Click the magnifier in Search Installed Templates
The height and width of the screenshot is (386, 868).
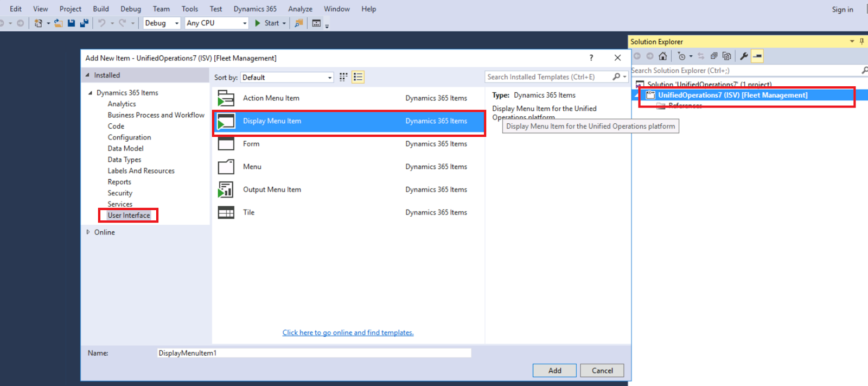616,77
